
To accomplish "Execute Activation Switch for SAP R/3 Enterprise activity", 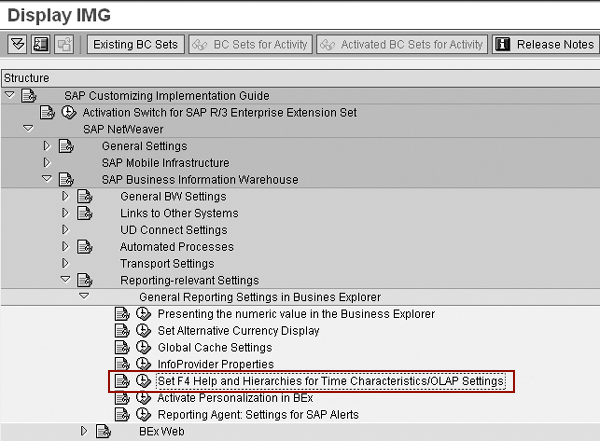I will tap(68, 113).
